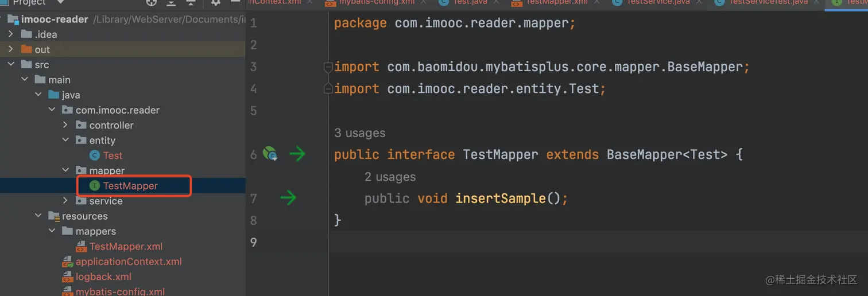Expand the .idea folder

11,34
